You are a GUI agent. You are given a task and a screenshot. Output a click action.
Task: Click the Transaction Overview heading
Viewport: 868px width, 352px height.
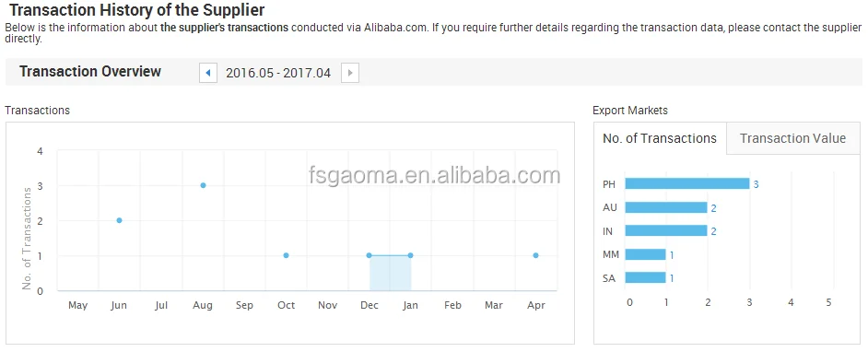(90, 71)
